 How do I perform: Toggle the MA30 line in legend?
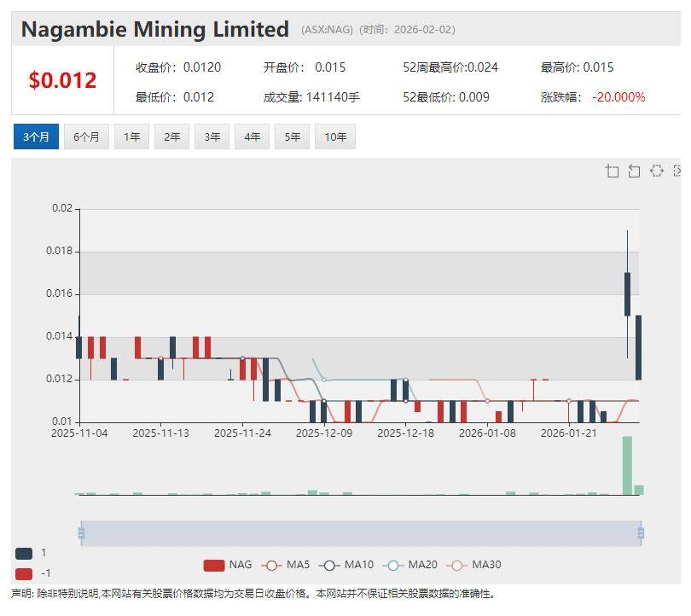click(473, 565)
